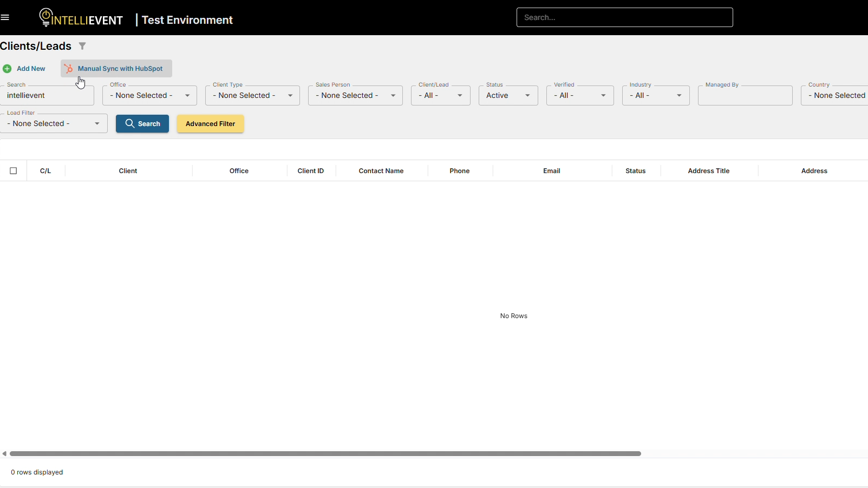Click the Test Environment header text
Viewport: 868px width, 488px height.
tap(187, 20)
